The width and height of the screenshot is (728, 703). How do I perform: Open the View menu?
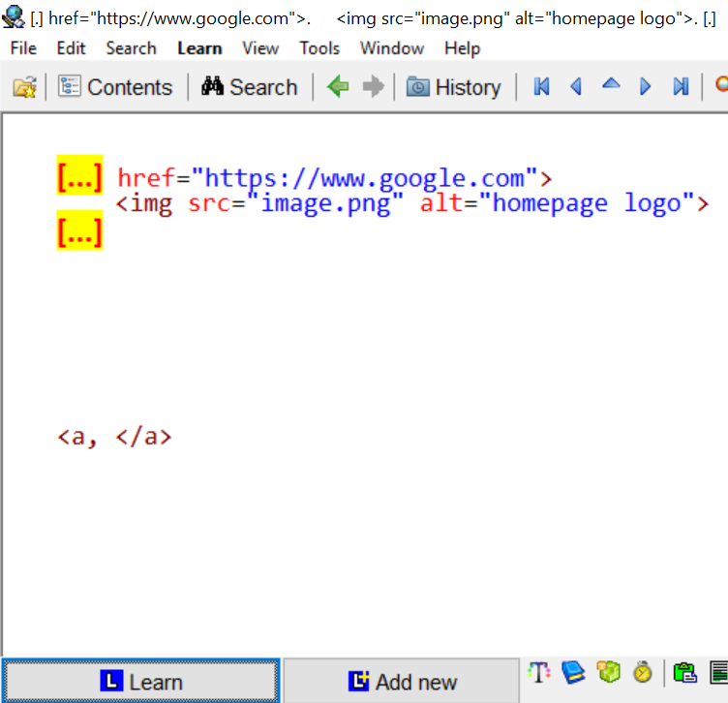(x=260, y=48)
